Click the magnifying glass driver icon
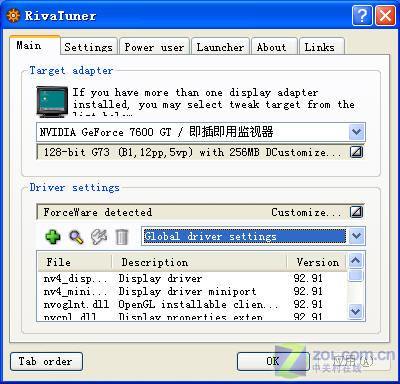400x384 pixels. tap(76, 237)
